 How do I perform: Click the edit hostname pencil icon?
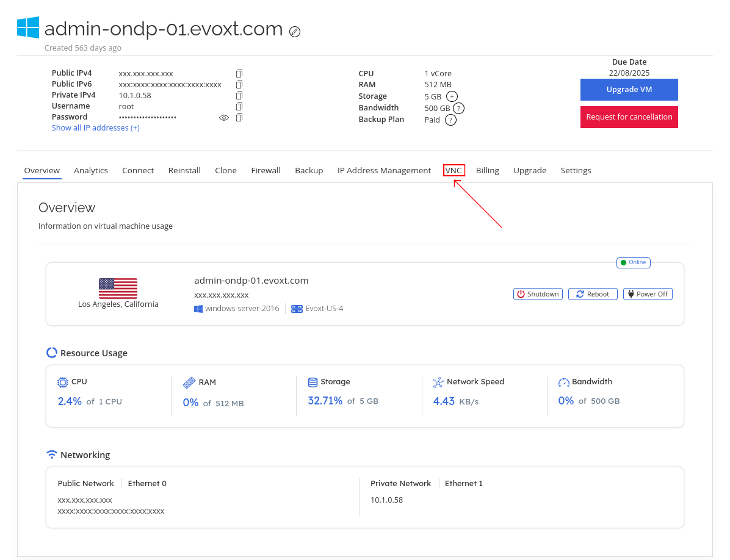[295, 32]
